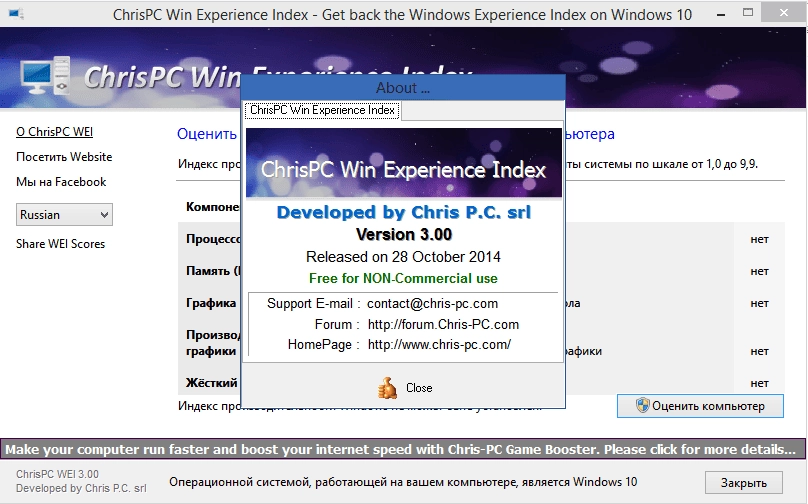Image resolution: width=808 pixels, height=504 pixels.
Task: Click the Windows 10 operating system status text
Action: (x=403, y=482)
